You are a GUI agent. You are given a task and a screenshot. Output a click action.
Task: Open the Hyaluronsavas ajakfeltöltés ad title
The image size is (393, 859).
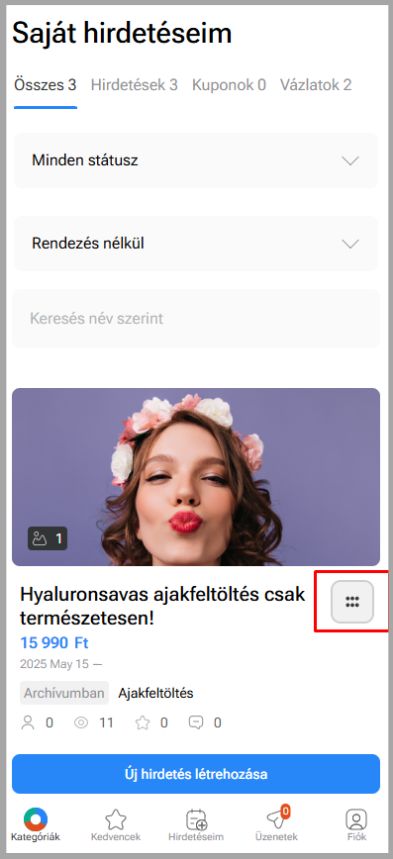click(163, 606)
